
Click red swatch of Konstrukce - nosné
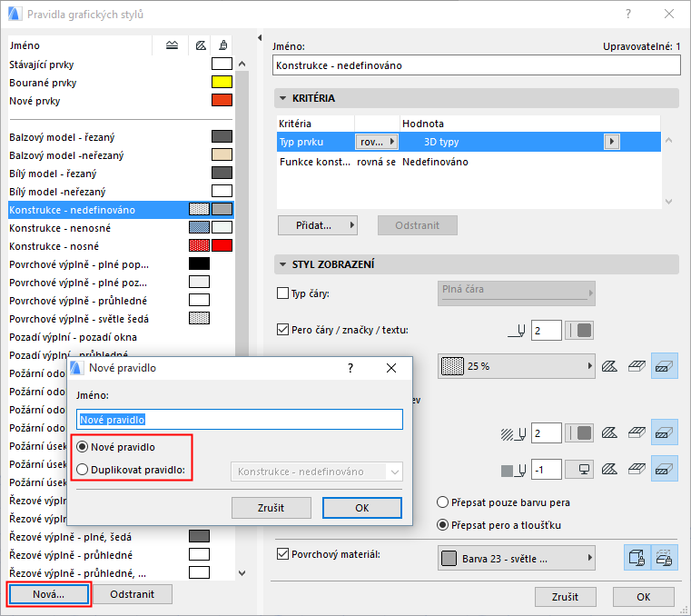click(222, 245)
